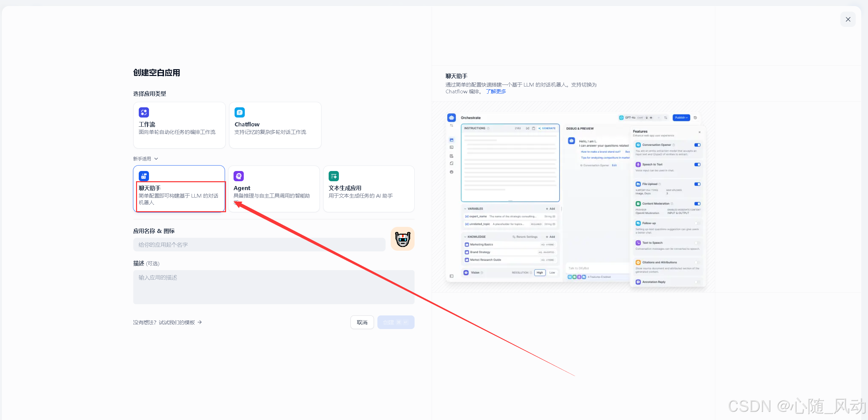This screenshot has width=868, height=420.
Task: Click the 创建 create button
Action: click(395, 322)
